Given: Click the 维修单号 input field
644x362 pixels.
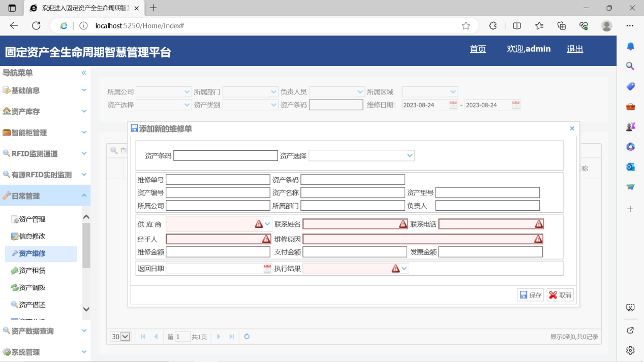Looking at the screenshot, I should (218, 180).
